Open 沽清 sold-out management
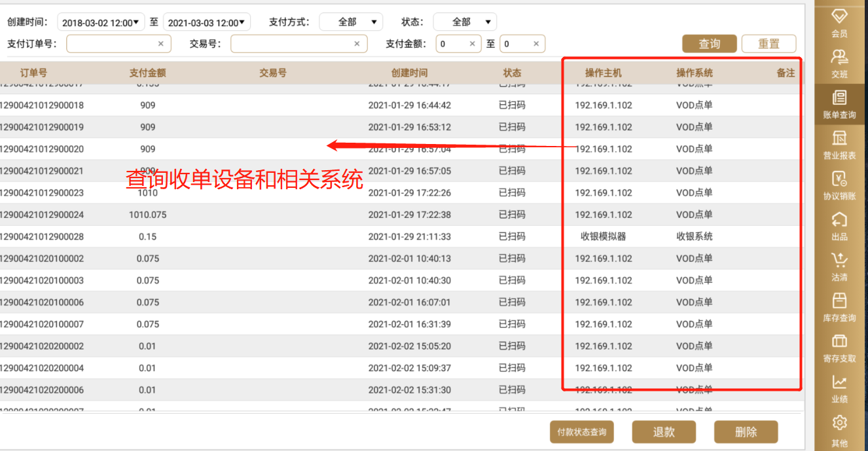868x451 pixels. 839,266
